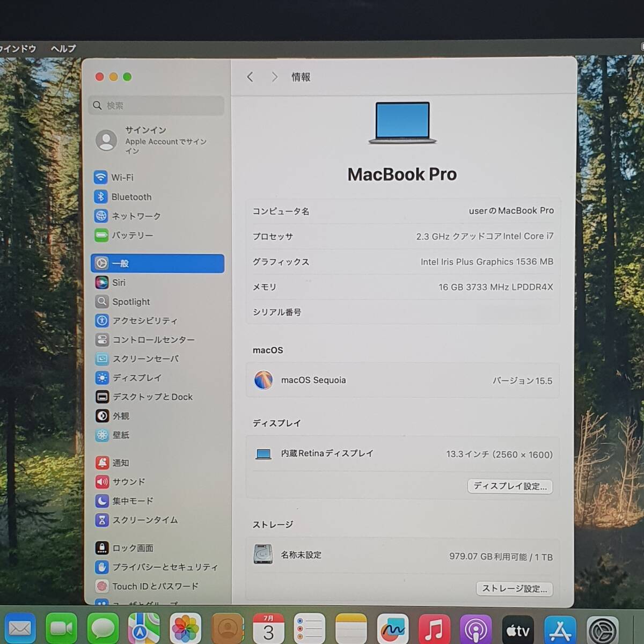Open Notes from the Dock
Viewport: 644px width, 644px height.
pos(351,628)
